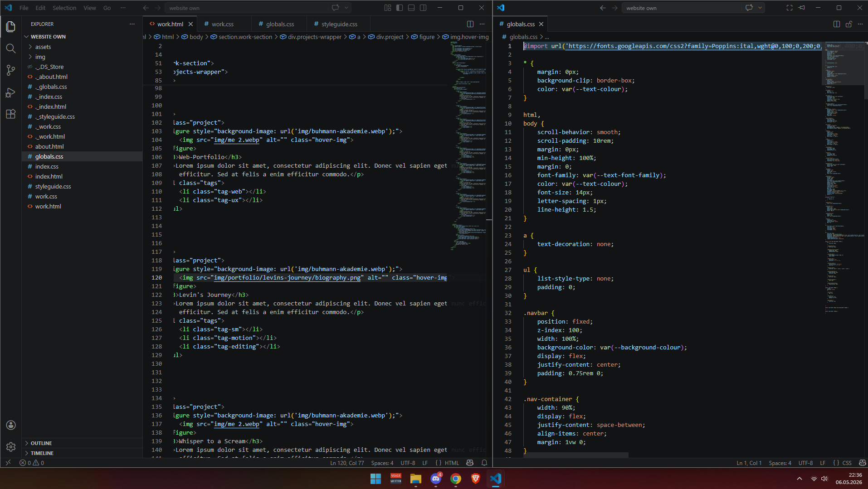Switch to the styleguide.css tab
The width and height of the screenshot is (868, 489).
[339, 24]
